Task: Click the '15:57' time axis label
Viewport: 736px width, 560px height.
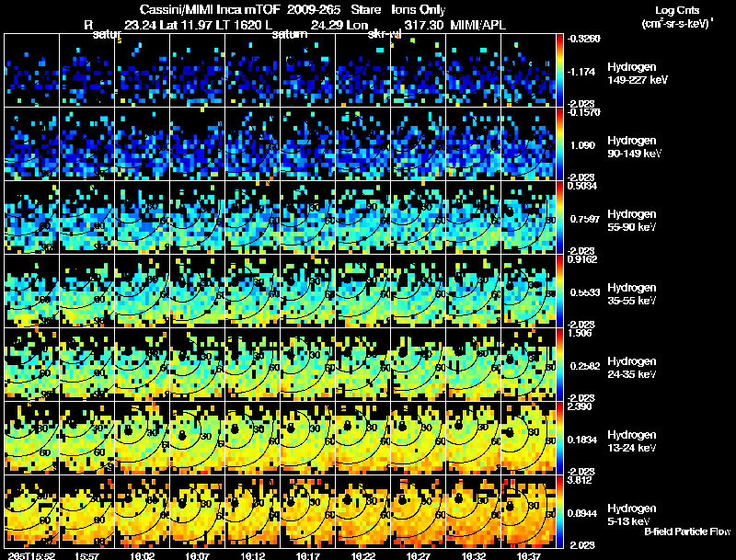Action: point(86,555)
